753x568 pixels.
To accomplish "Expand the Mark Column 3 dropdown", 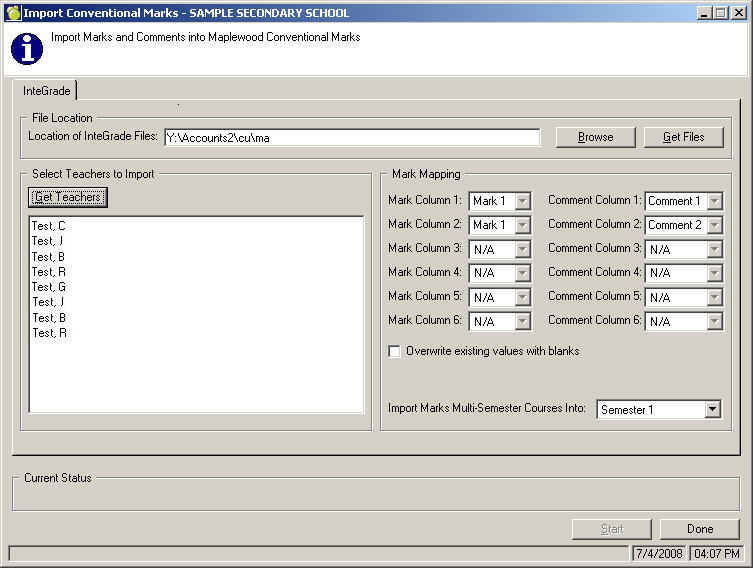I will click(523, 249).
